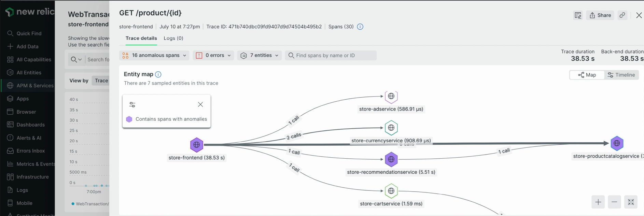Expand the 7 entities dropdown

pos(259,55)
